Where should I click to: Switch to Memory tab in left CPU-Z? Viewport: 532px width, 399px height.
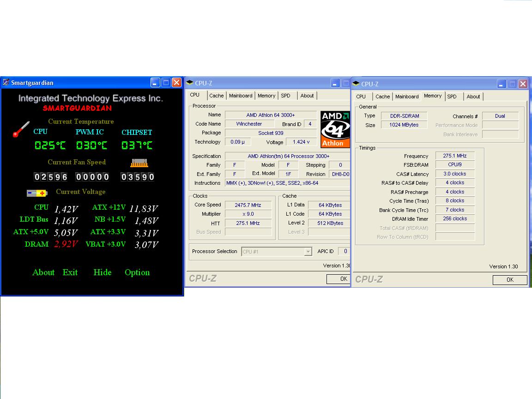point(266,96)
